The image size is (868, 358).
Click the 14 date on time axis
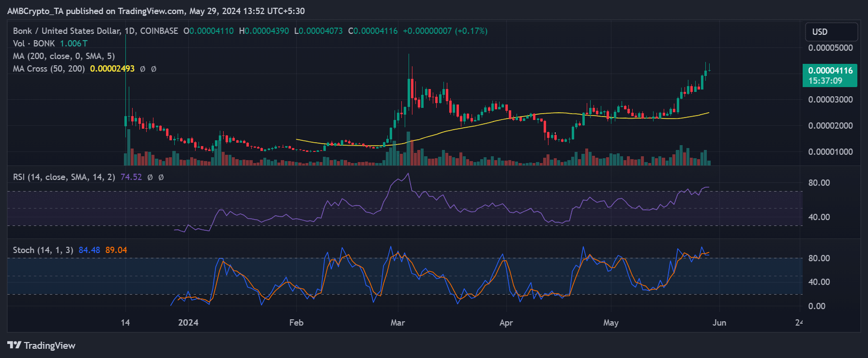[125, 323]
